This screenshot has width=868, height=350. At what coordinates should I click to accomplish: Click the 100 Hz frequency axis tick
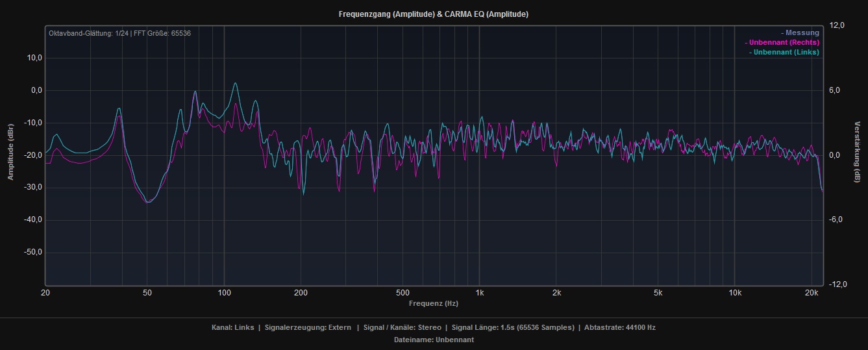224,293
